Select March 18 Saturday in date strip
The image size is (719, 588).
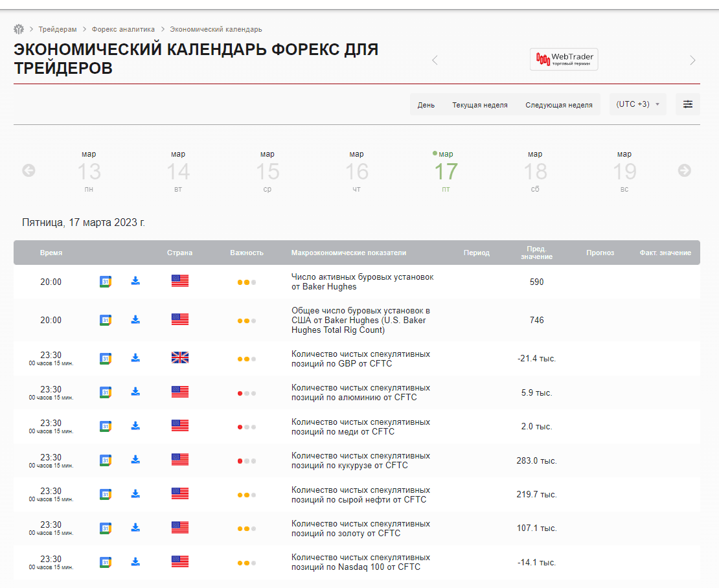pos(535,172)
